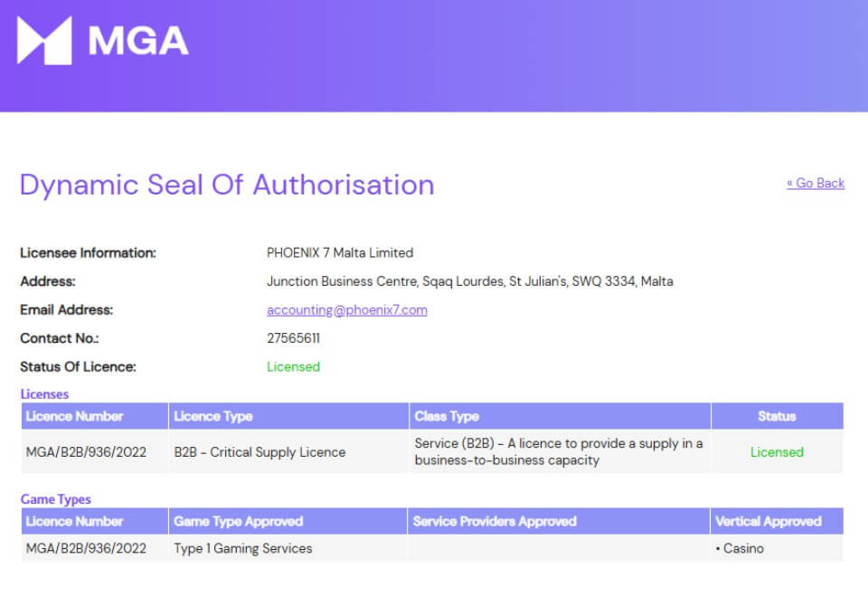868x606 pixels.
Task: Click the MGA logo icon
Action: coord(44,41)
